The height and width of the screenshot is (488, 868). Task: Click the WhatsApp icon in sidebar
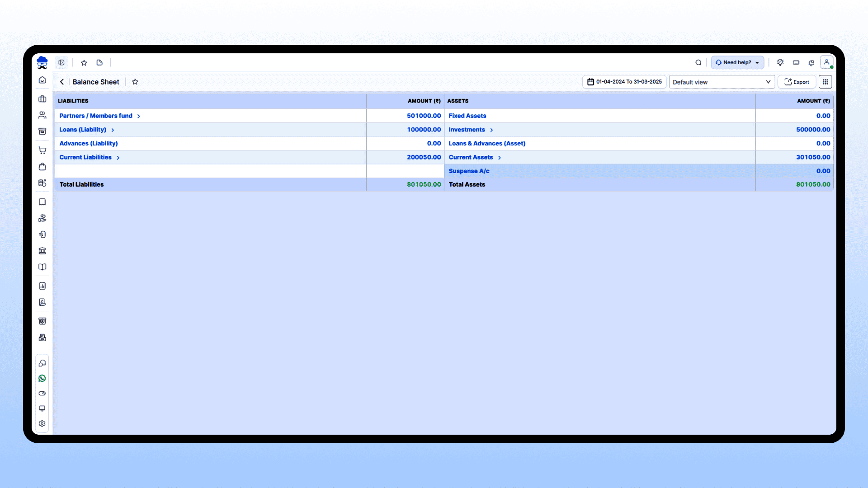tap(42, 378)
